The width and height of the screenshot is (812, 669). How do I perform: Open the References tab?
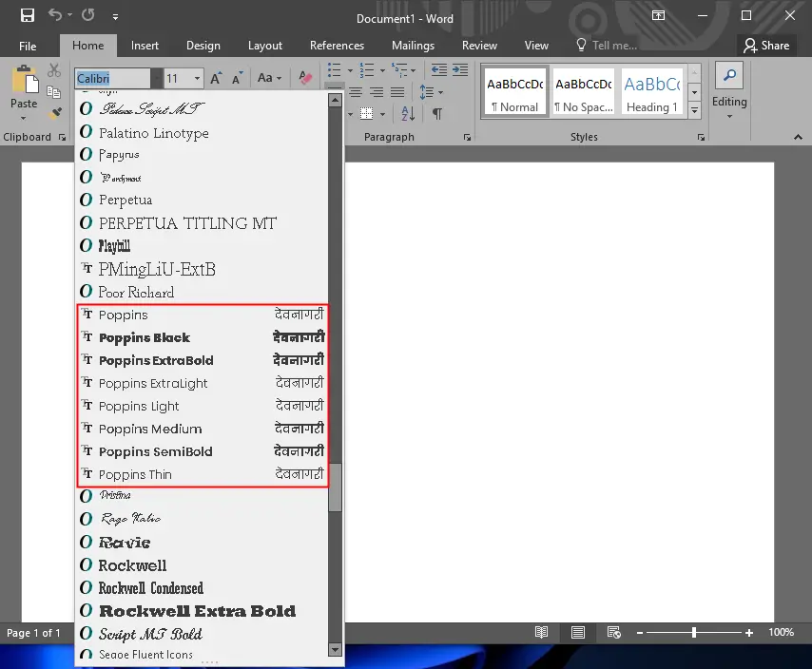click(x=338, y=46)
